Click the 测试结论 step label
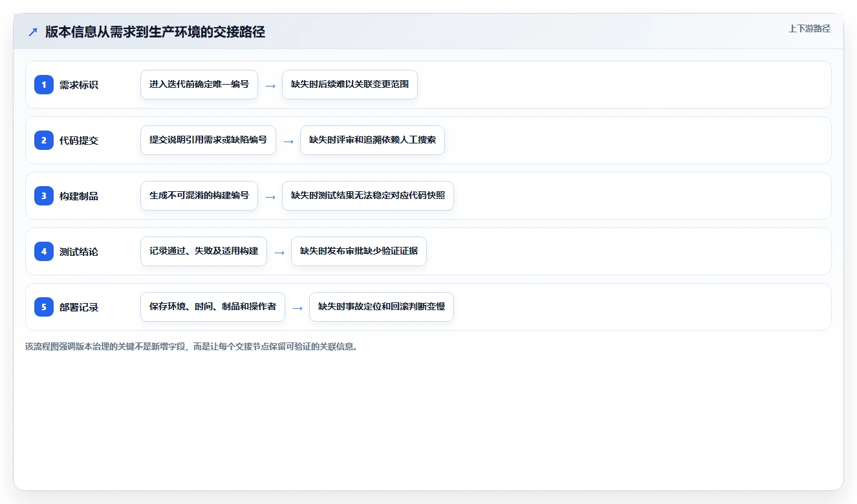The width and height of the screenshot is (857, 504). (79, 251)
